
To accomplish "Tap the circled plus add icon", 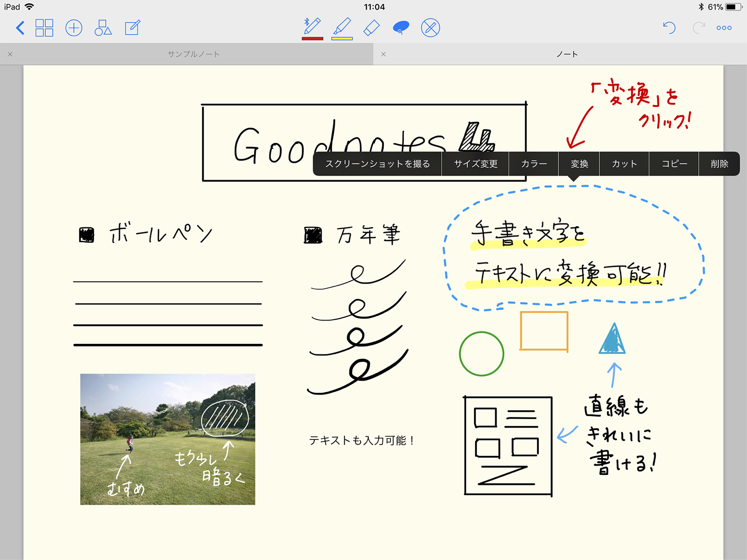I will pos(74,28).
